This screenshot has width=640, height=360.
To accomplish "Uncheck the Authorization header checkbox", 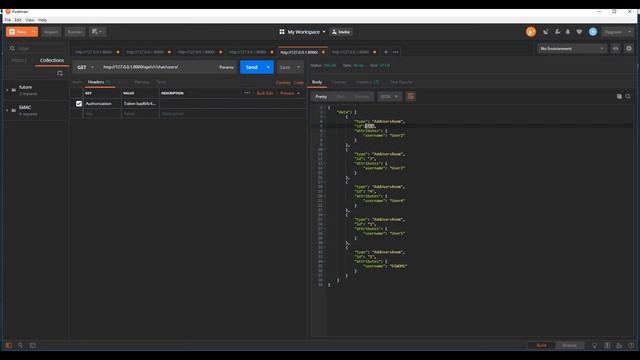I will click(x=79, y=104).
